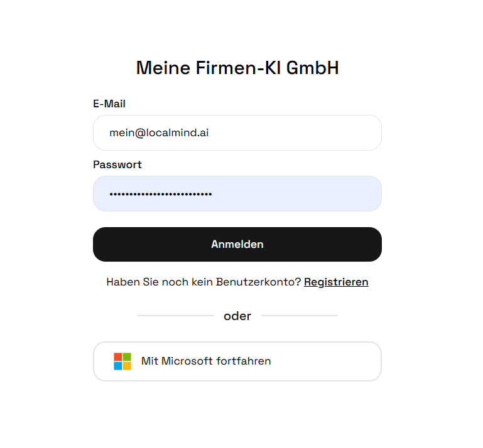This screenshot has height=448, width=483.
Task: Click the "Meine Firmen-KI GmbH" heading
Action: pos(237,68)
